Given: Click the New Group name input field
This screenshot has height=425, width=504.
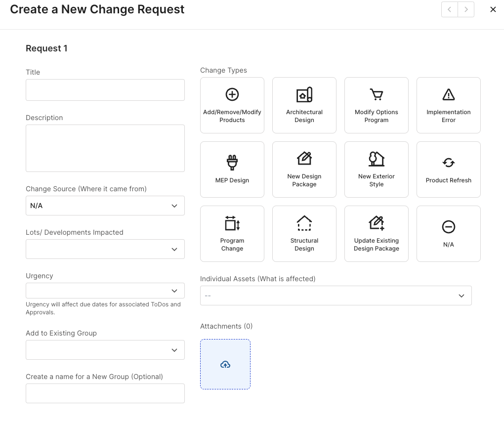Looking at the screenshot, I should pyautogui.click(x=105, y=393).
